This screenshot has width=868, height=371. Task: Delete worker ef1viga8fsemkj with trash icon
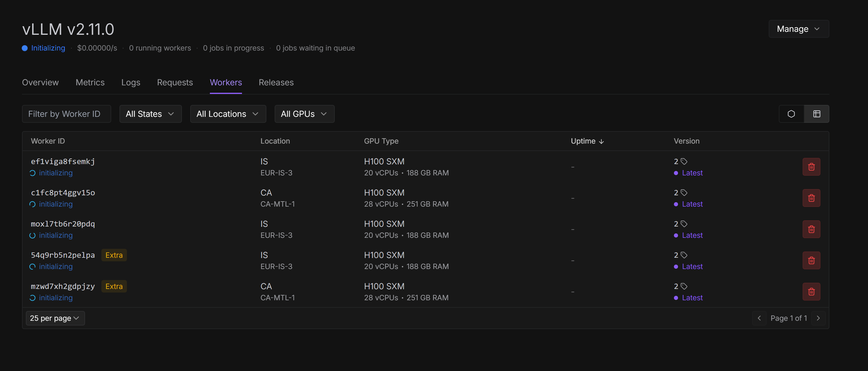pyautogui.click(x=811, y=167)
